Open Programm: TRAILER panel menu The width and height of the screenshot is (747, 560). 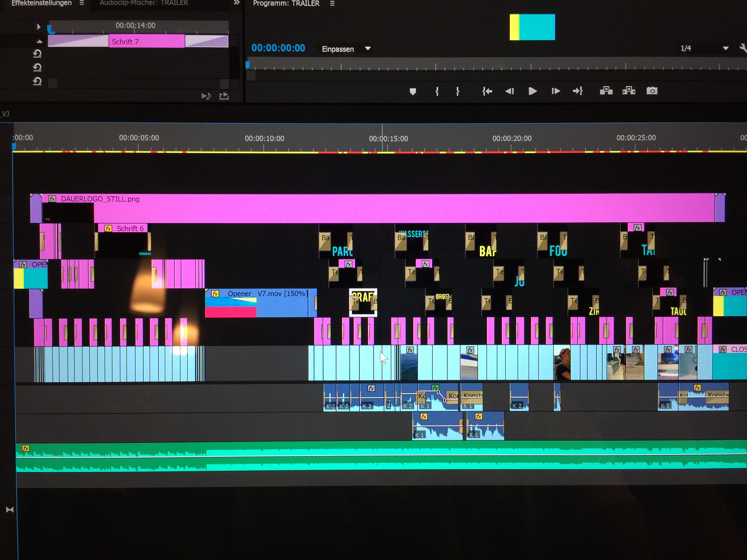[332, 3]
